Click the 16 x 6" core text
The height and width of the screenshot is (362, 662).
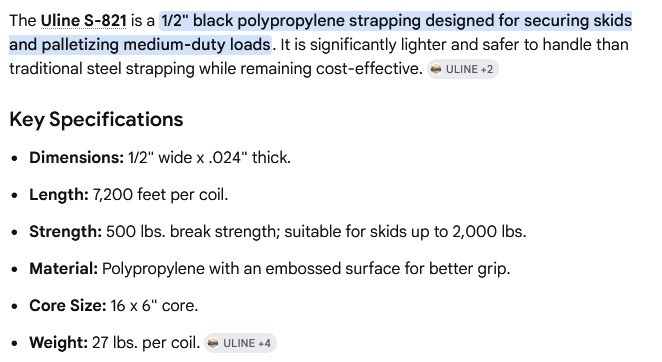154,305
